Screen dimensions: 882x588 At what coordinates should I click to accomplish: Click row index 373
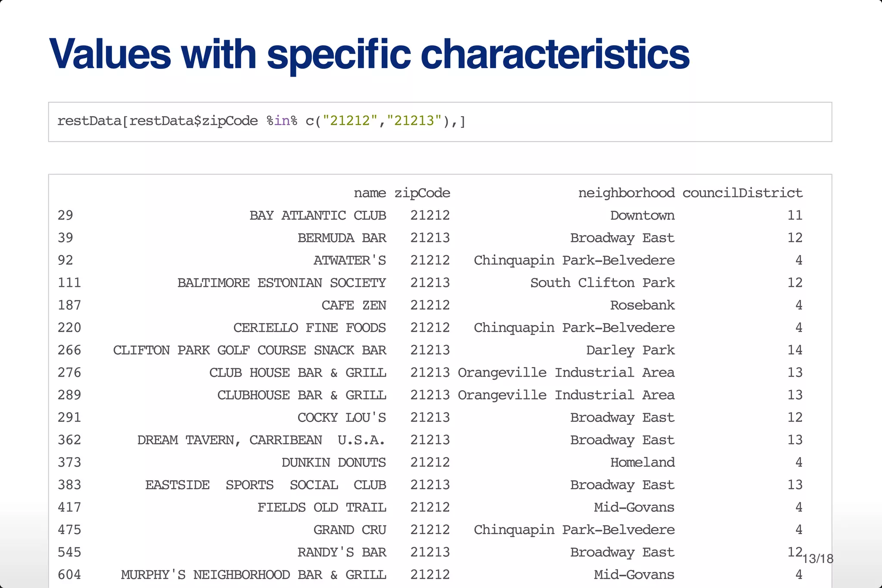coord(69,462)
